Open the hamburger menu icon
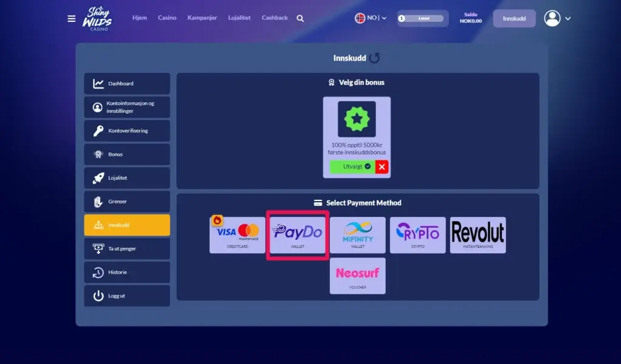 72,19
